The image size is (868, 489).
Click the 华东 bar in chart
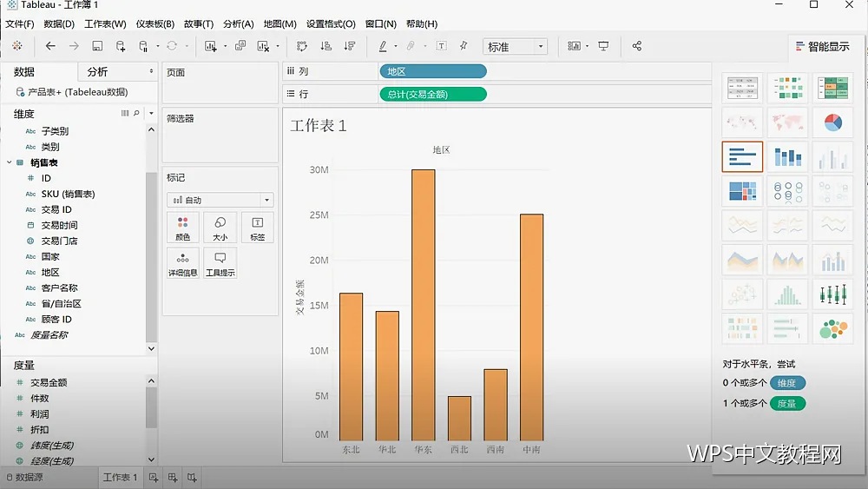[424, 305]
